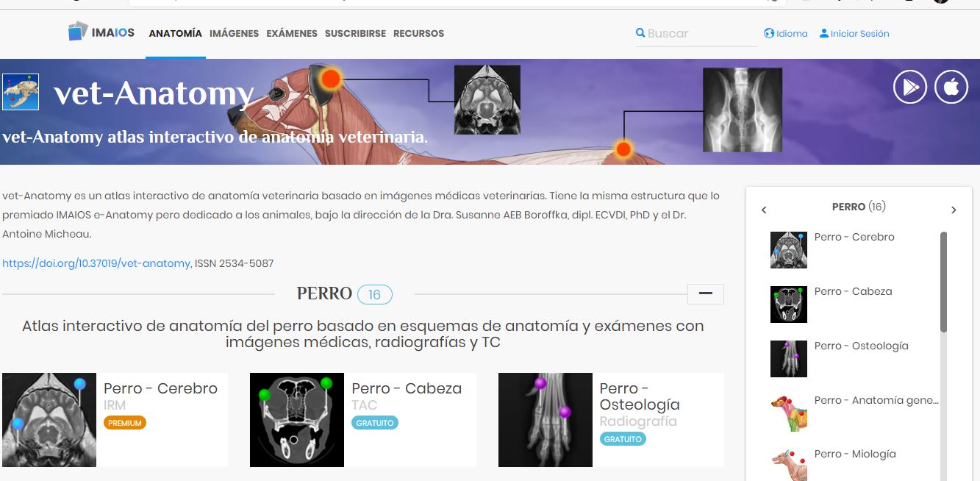Click the red hotspot on dog's head

coord(332,79)
